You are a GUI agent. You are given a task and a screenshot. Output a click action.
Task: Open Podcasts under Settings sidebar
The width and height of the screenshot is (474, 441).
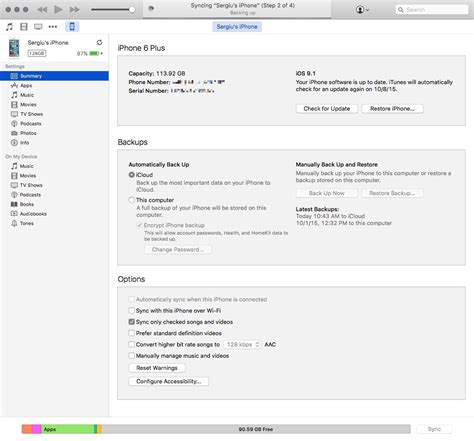coord(54,124)
